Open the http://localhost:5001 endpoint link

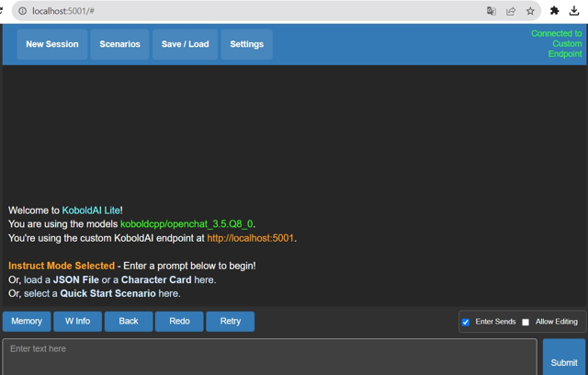(250, 238)
